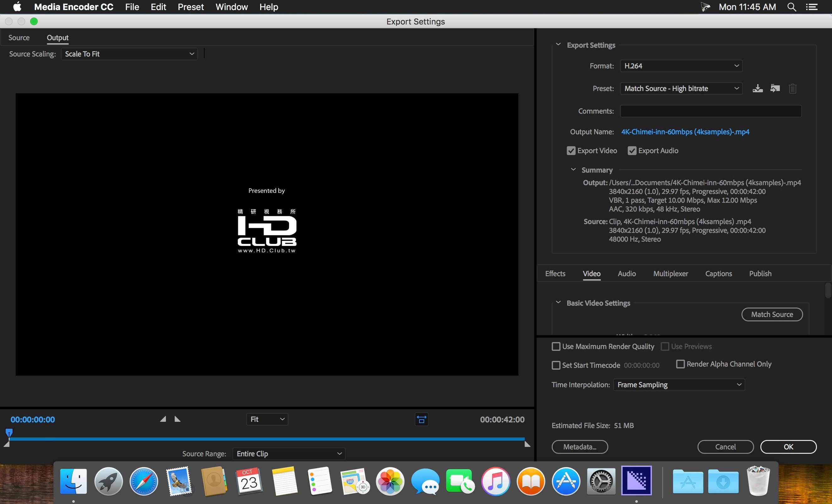Click the Match Source button in Video settings

tap(772, 314)
